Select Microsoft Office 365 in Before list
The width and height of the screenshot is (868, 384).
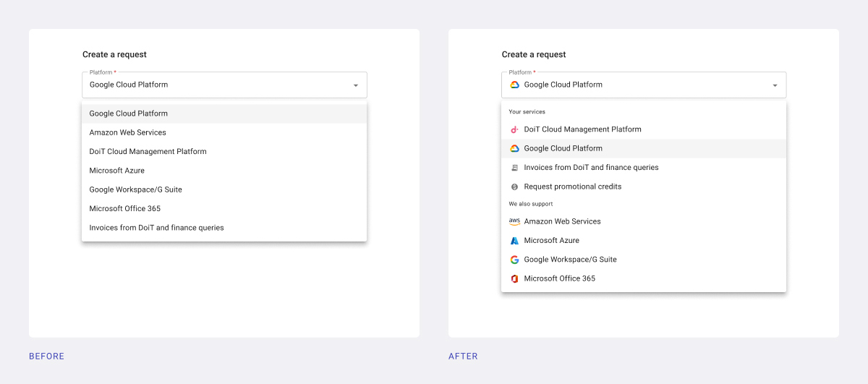[x=224, y=208]
